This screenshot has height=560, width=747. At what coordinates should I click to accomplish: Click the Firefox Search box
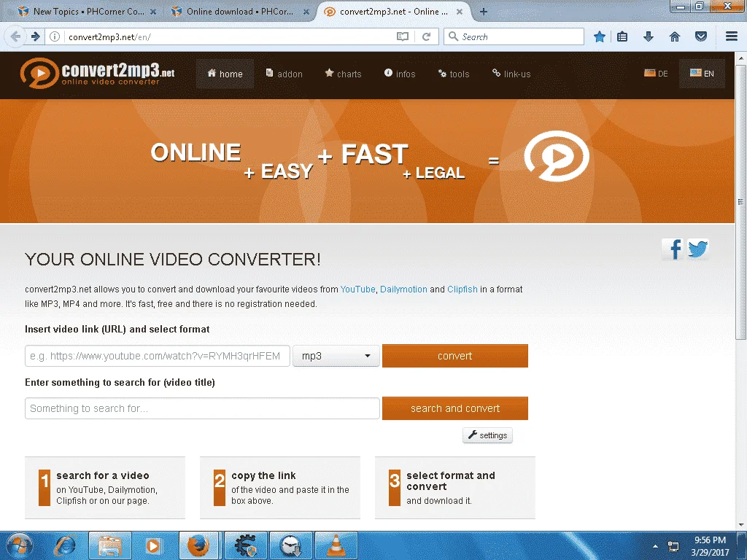tap(514, 36)
